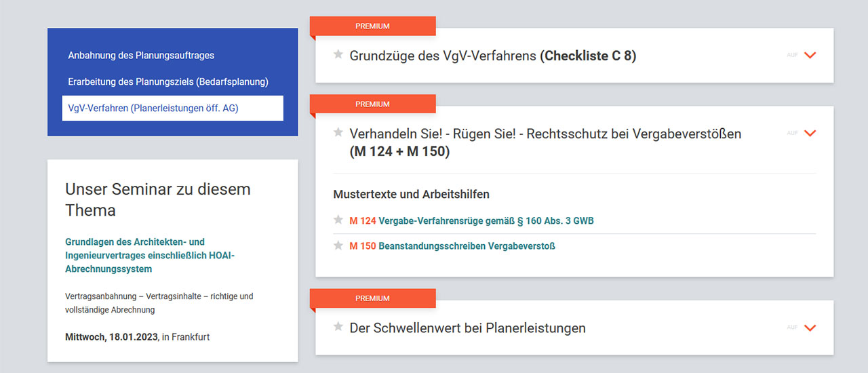Screen dimensions: 868x373
Task: Expand the Schwellenwert bei Planerleistungen section
Action: (x=809, y=328)
